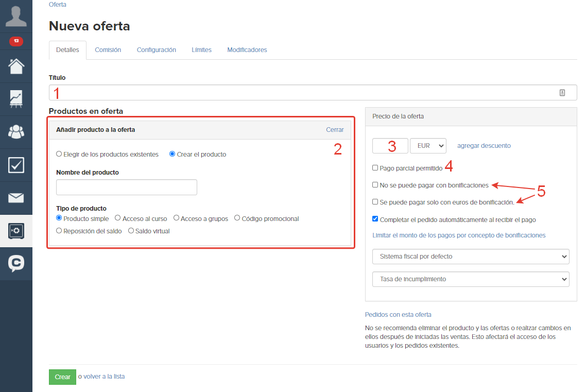Select 'Crear el producto' radio option
The image size is (586, 392).
[173, 154]
